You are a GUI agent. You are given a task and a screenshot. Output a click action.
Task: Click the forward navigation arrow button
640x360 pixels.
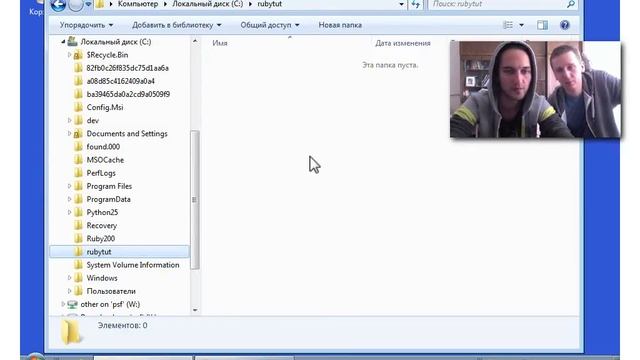pyautogui.click(x=76, y=5)
